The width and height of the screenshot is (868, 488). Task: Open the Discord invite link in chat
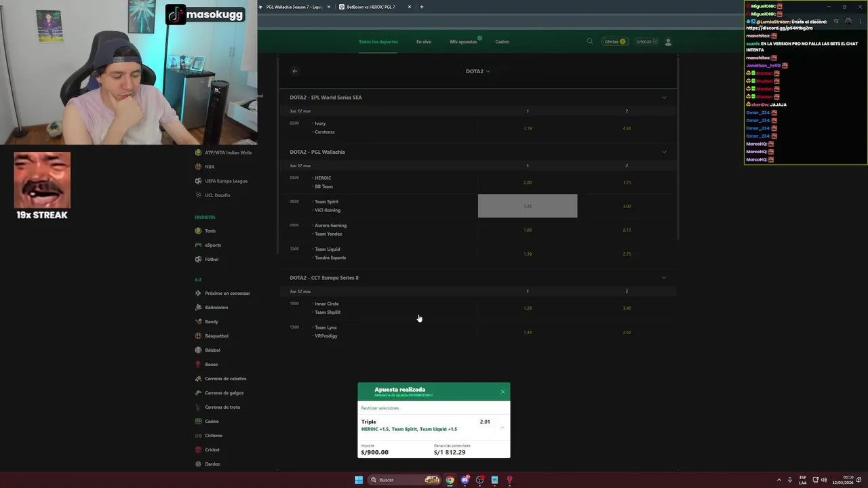(779, 28)
